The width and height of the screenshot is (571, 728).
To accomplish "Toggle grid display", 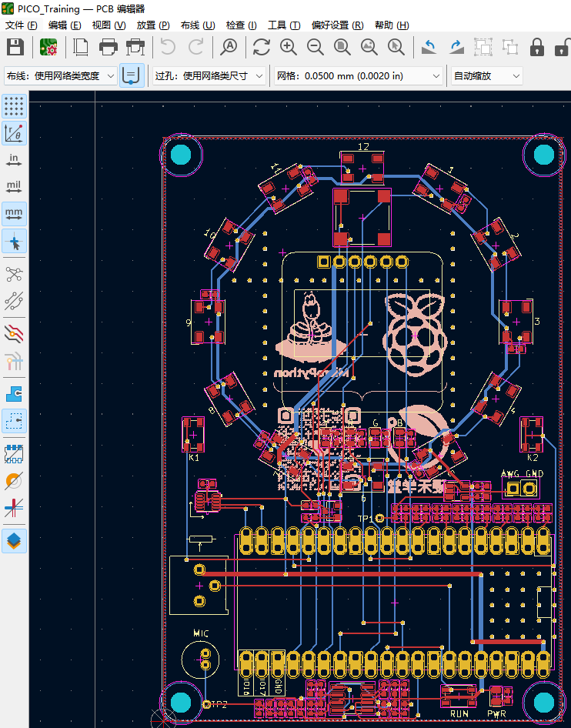I will (14, 106).
